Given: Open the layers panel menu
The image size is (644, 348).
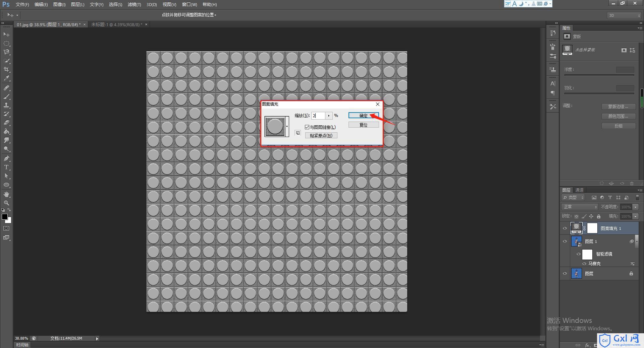Looking at the screenshot, I should point(640,190).
